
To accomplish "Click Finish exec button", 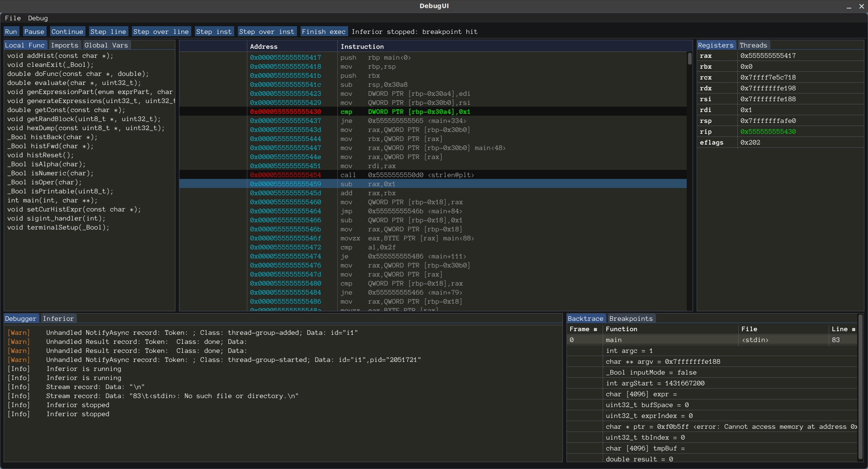I will pyautogui.click(x=324, y=32).
